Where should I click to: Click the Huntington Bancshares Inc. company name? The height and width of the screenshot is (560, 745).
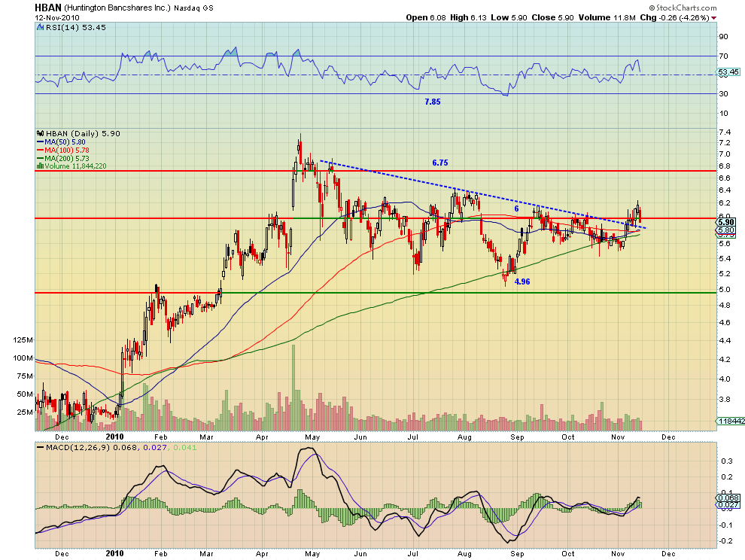coord(117,8)
